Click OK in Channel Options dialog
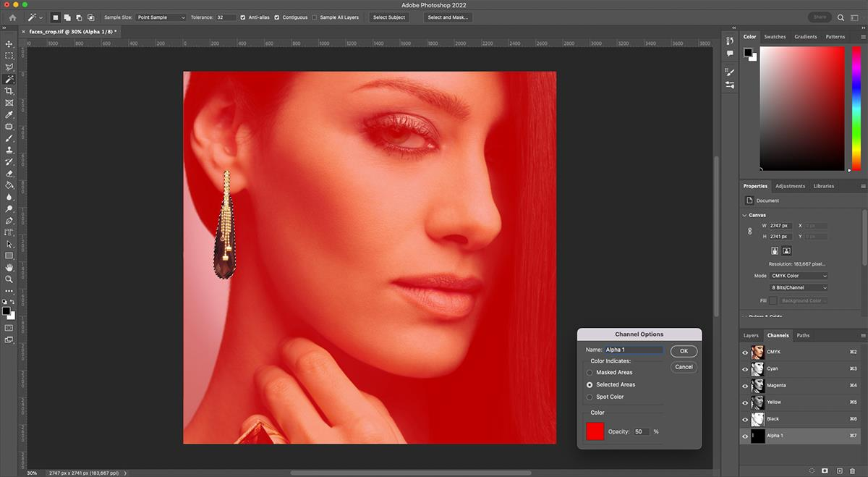868x477 pixels. [x=684, y=351]
